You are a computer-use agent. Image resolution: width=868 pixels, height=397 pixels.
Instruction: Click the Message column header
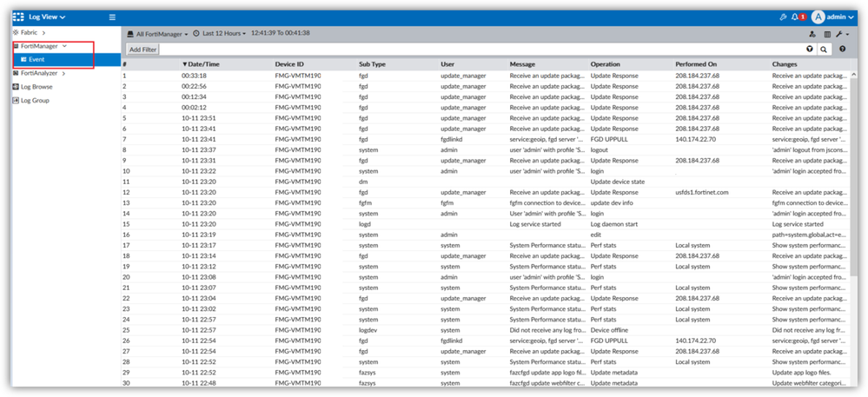pos(522,64)
